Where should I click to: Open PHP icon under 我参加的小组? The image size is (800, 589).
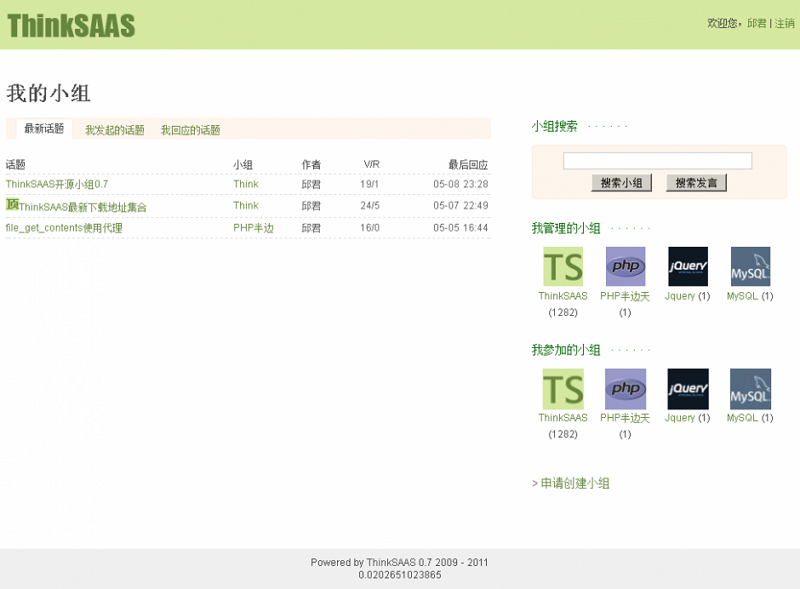(625, 389)
